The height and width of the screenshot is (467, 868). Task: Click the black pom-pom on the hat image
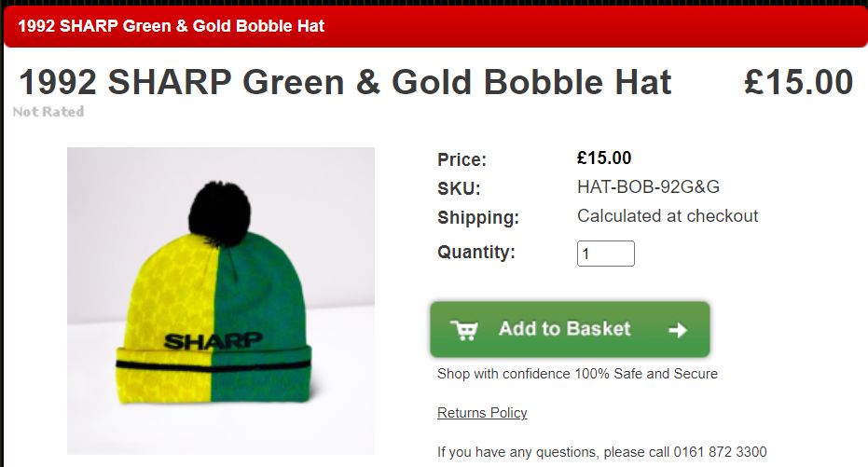pos(220,213)
